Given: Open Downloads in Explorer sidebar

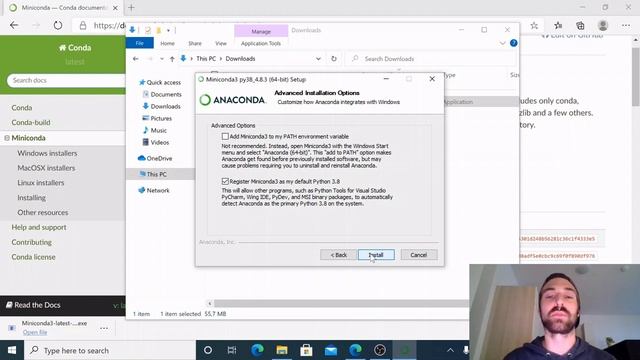Looking at the screenshot, I should pos(161,106).
